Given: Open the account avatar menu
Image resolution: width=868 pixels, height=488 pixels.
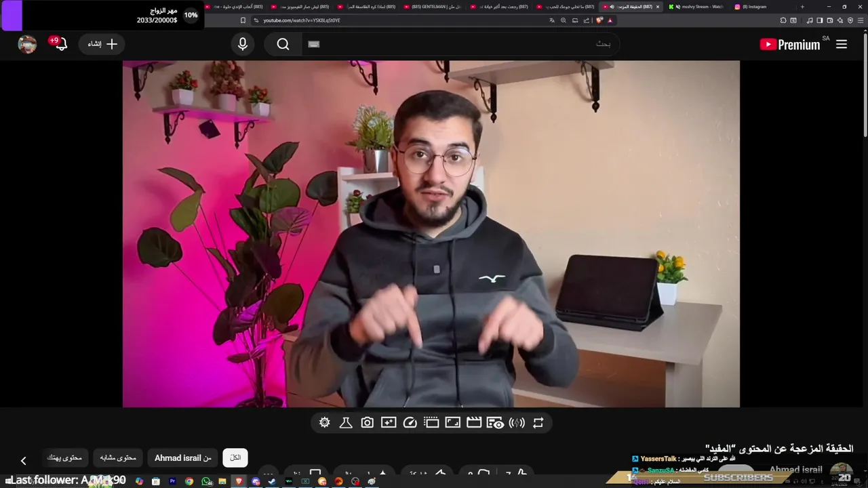Looking at the screenshot, I should [27, 44].
